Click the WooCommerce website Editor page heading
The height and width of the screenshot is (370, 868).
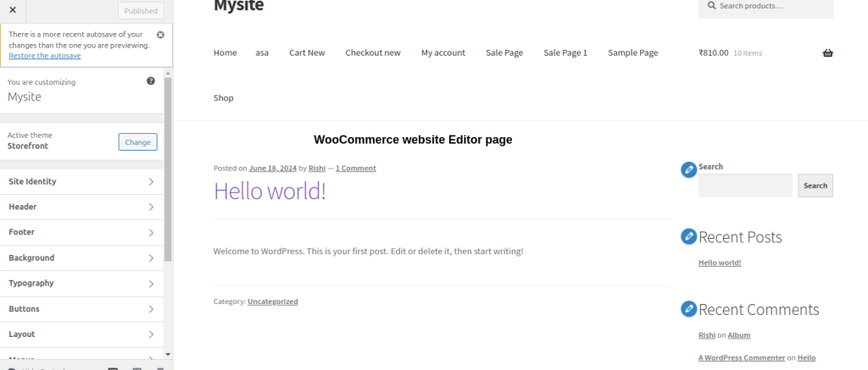(x=413, y=140)
